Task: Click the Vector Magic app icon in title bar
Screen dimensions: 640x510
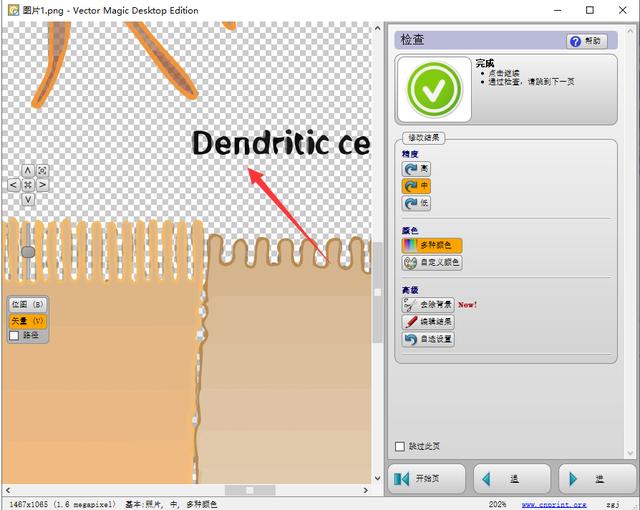Action: pyautogui.click(x=13, y=10)
